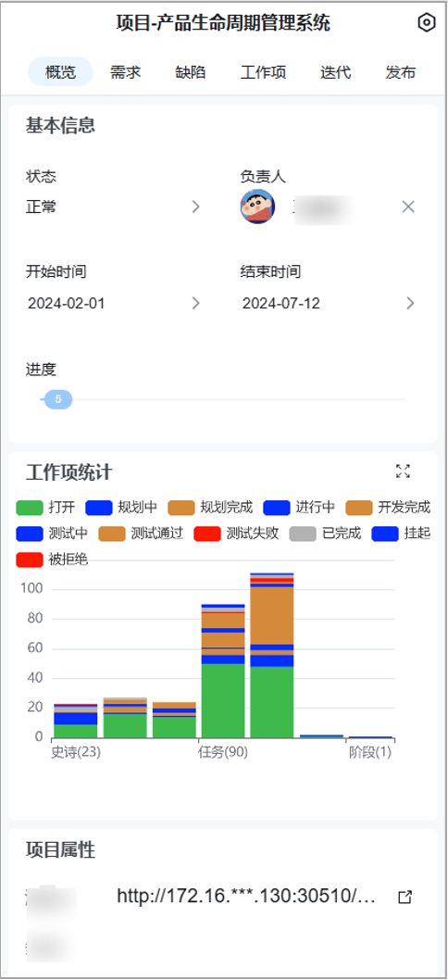Open the 开始时间 date picker chevron
This screenshot has width=448, height=980.
click(195, 304)
